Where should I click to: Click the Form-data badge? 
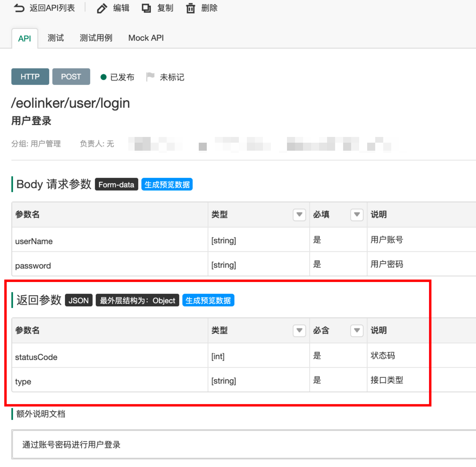tap(116, 185)
